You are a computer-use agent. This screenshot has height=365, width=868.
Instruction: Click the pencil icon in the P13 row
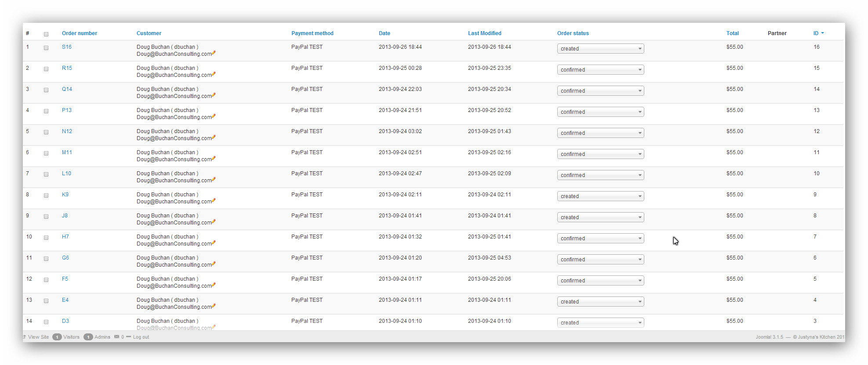tap(214, 116)
